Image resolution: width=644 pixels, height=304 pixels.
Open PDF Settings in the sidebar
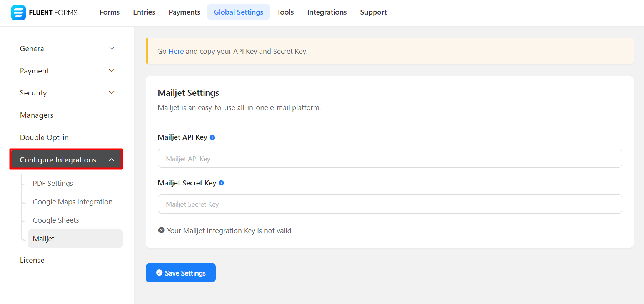(53, 184)
